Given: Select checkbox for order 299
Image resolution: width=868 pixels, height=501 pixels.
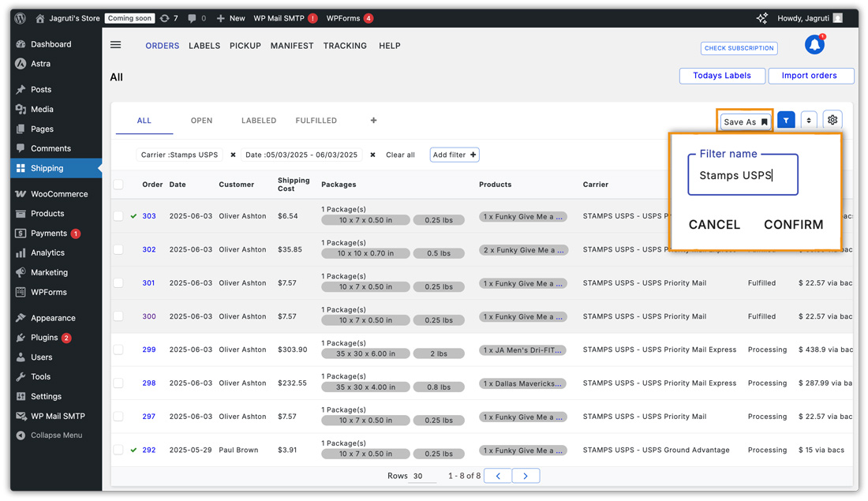Looking at the screenshot, I should tap(118, 350).
